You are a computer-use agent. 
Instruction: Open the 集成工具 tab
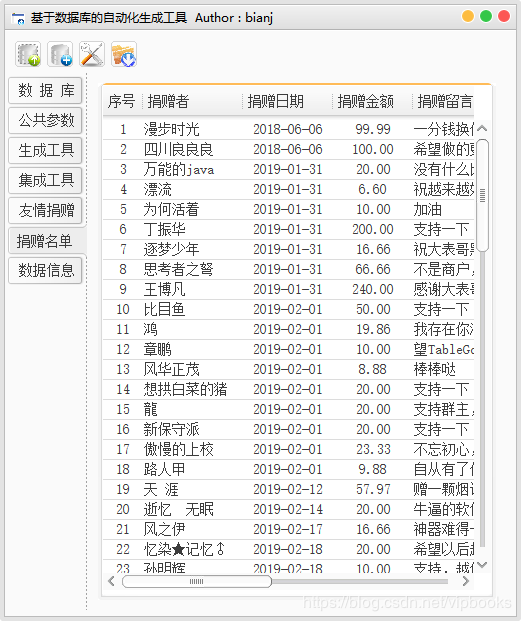(x=45, y=180)
